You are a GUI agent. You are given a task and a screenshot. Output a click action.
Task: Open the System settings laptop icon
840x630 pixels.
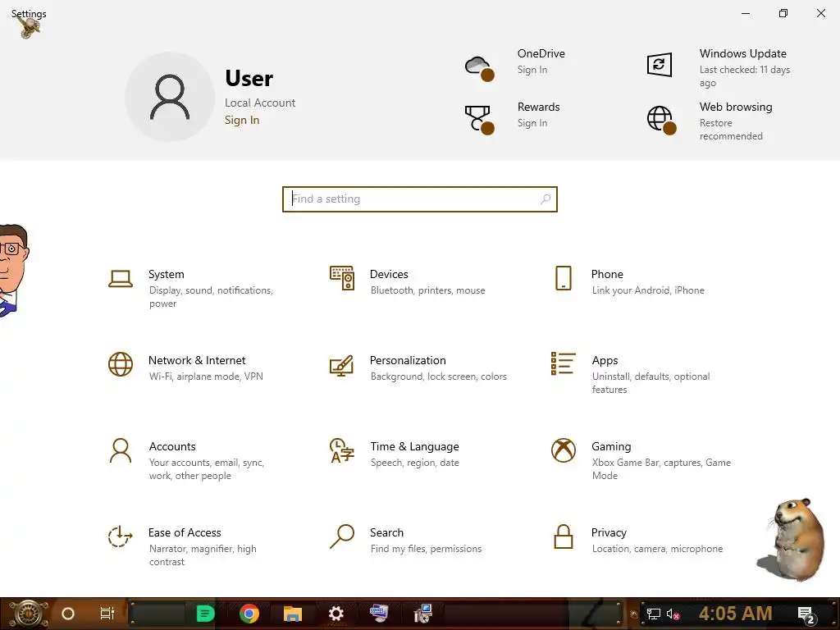click(121, 279)
